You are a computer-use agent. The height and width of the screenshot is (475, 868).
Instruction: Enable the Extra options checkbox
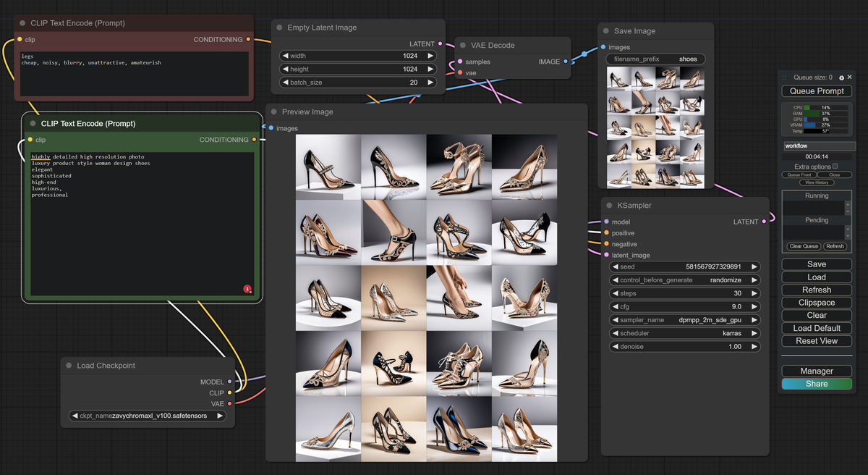click(x=835, y=167)
